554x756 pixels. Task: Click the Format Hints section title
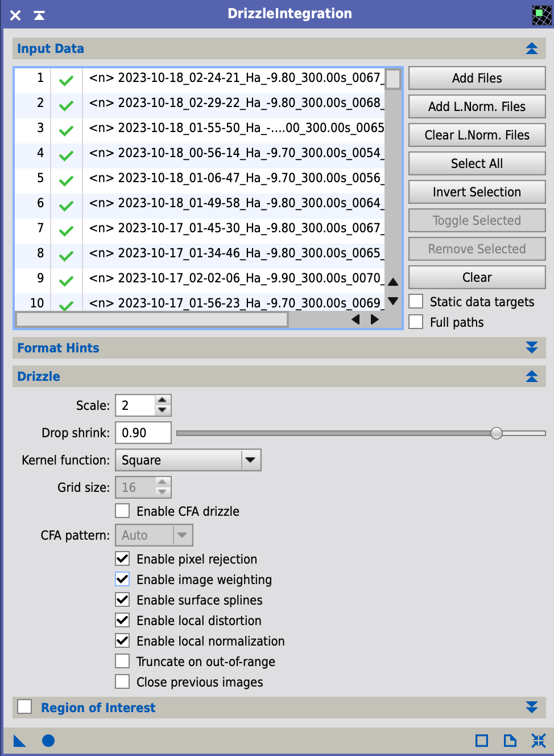58,348
